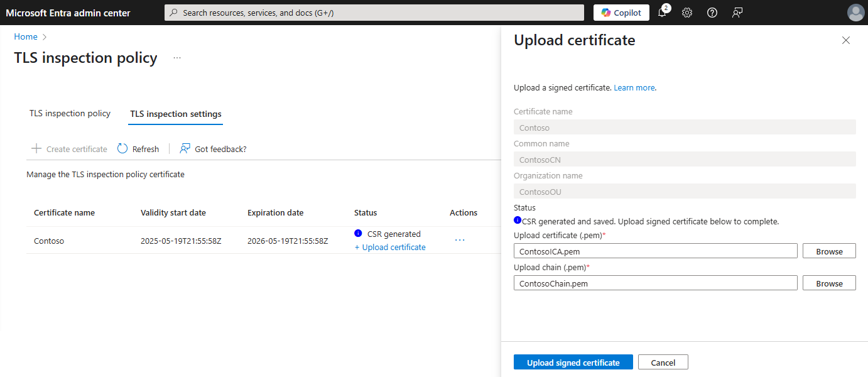Click the Refresh icon in toolbar
This screenshot has height=377, width=868.
(123, 149)
